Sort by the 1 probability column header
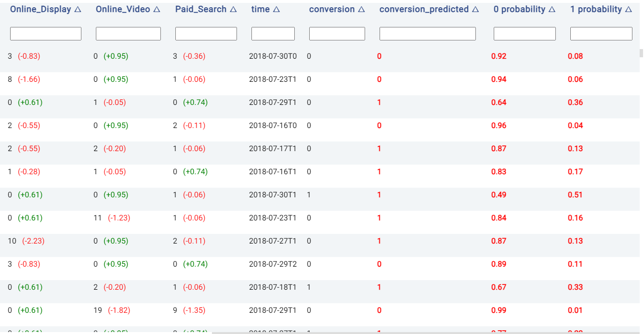Viewport: 644px width, 334px height. click(x=601, y=10)
